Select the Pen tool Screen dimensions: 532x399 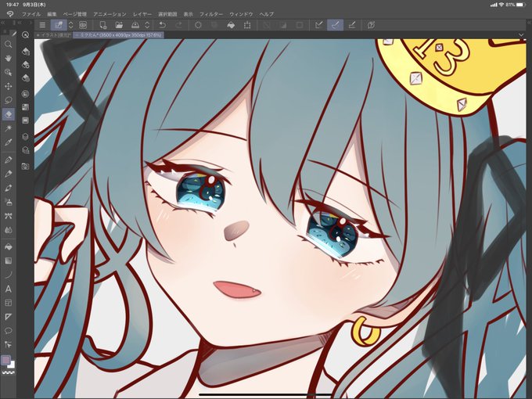pyautogui.click(x=9, y=160)
